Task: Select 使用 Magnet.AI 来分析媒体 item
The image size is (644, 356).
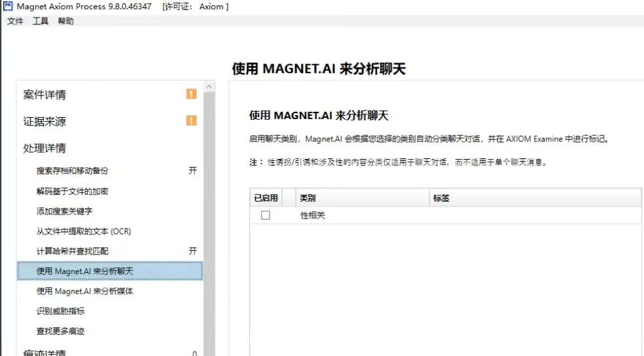Action: point(84,291)
